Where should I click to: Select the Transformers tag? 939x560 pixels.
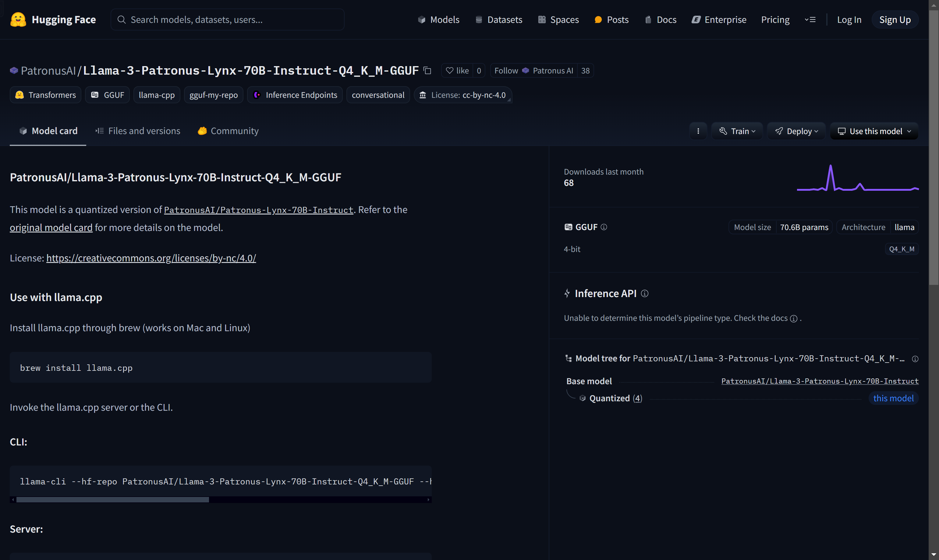(45, 95)
